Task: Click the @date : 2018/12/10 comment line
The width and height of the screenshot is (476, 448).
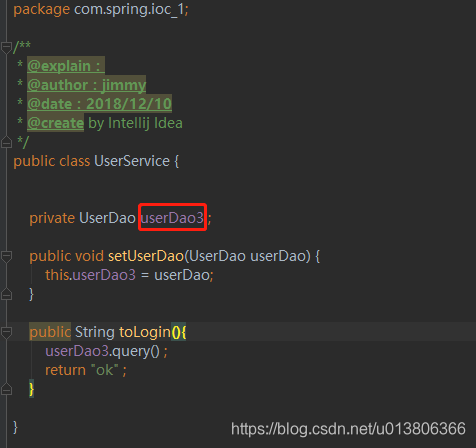Action: click(99, 104)
